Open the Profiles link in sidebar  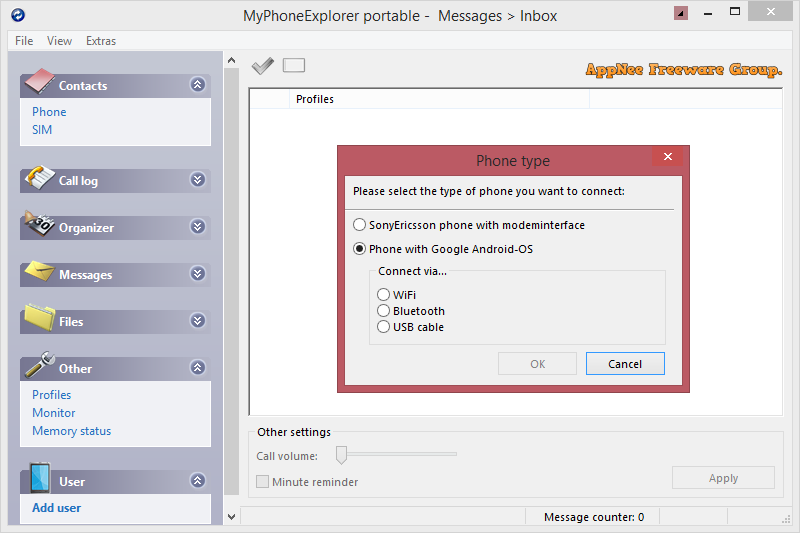52,395
